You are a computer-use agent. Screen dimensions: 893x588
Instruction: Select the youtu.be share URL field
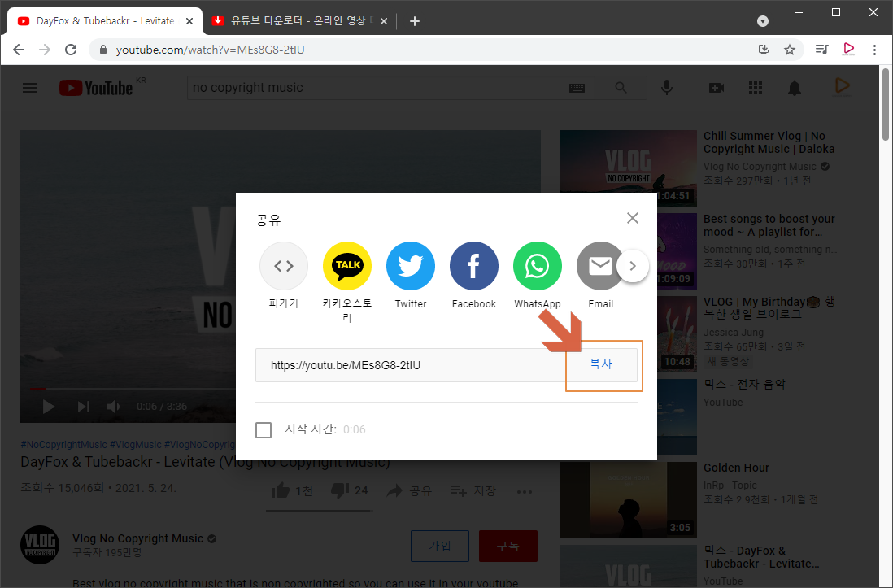click(410, 365)
